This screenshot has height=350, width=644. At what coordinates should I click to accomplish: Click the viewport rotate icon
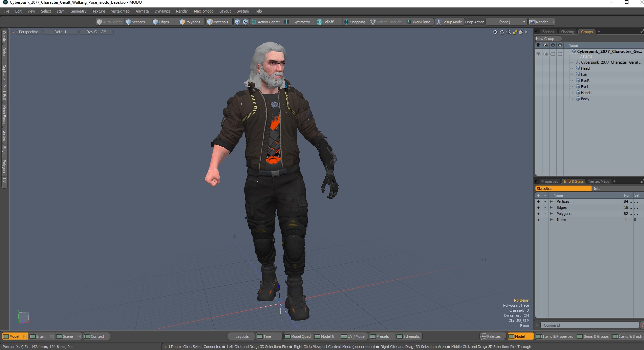point(502,32)
